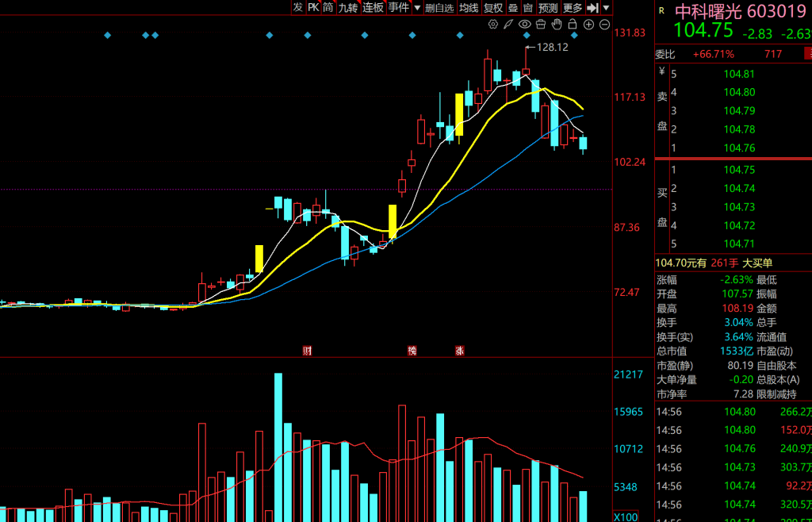Toggle 均线 moving average lines
The height and width of the screenshot is (522, 812).
coord(469,7)
